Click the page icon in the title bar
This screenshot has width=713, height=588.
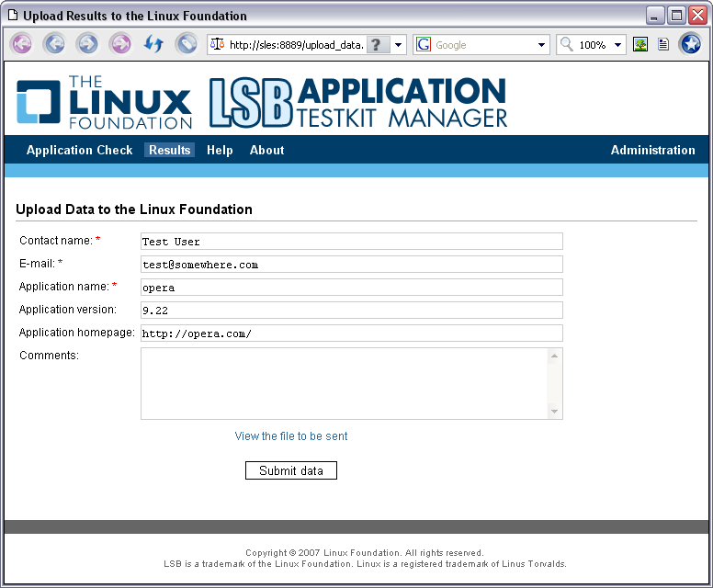13,16
